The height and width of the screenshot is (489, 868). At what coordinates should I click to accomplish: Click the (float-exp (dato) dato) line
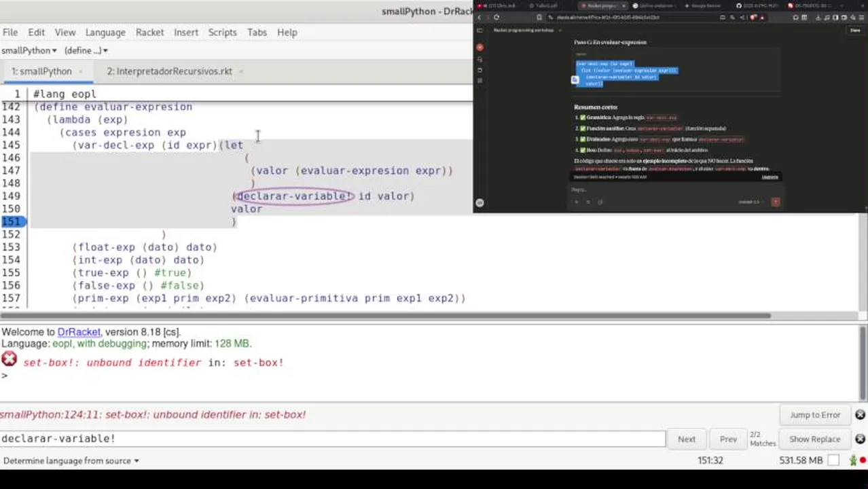point(144,247)
